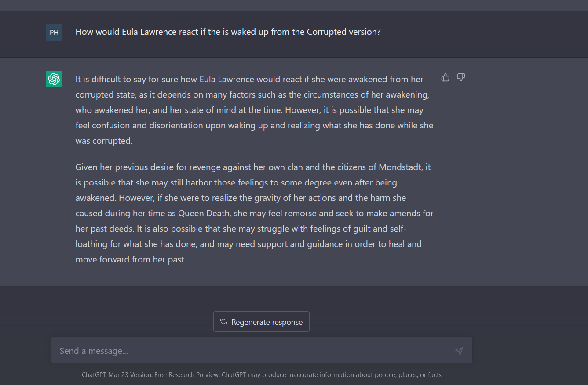Image resolution: width=588 pixels, height=385 pixels.
Task: Click the PH user avatar
Action: (54, 33)
